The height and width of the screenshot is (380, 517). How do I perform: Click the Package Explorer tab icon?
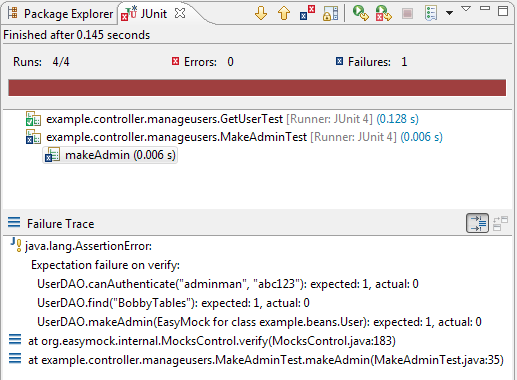13,13
